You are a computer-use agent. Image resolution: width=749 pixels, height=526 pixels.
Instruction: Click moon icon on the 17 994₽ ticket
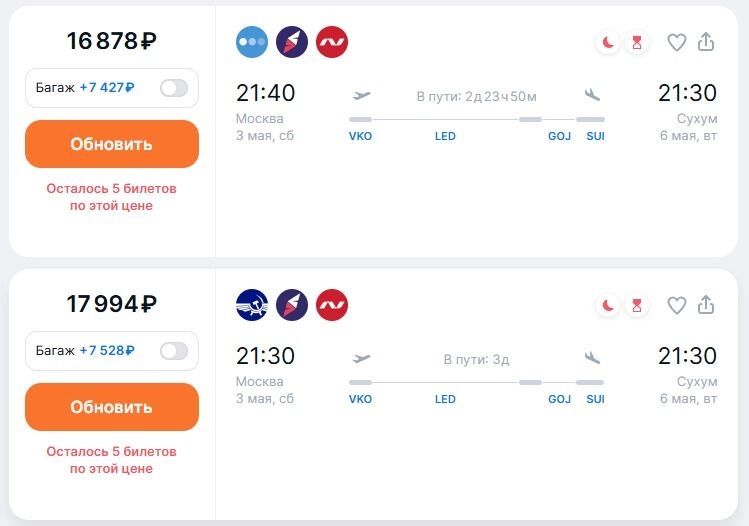pos(608,305)
